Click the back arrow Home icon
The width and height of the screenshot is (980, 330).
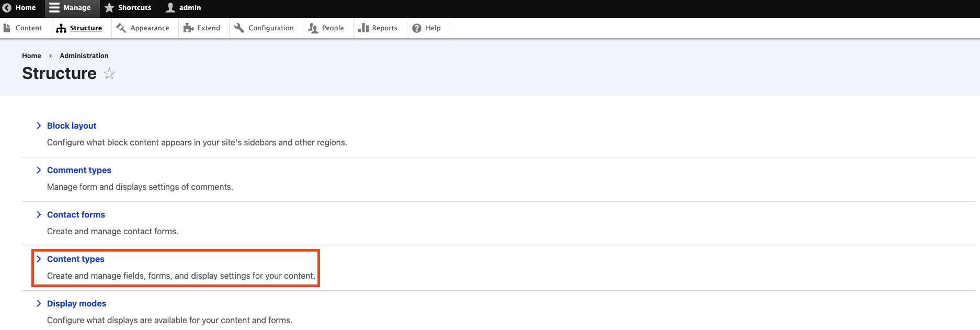point(7,8)
